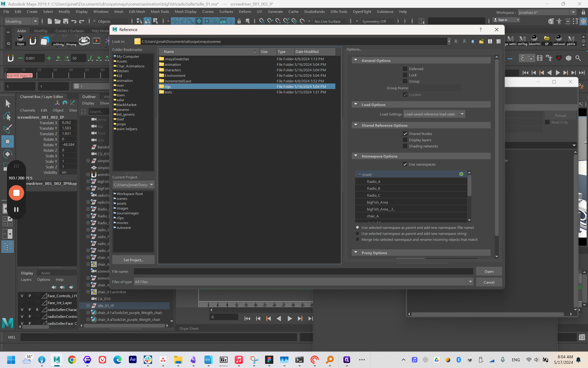Click the Open Scene folder icon in the Maya toolbar
This screenshot has width=588, height=368.
[58, 21]
